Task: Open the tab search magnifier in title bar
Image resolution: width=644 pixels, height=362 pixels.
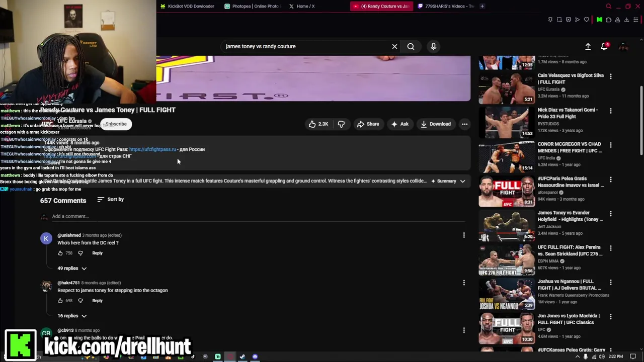Action: 609,6
